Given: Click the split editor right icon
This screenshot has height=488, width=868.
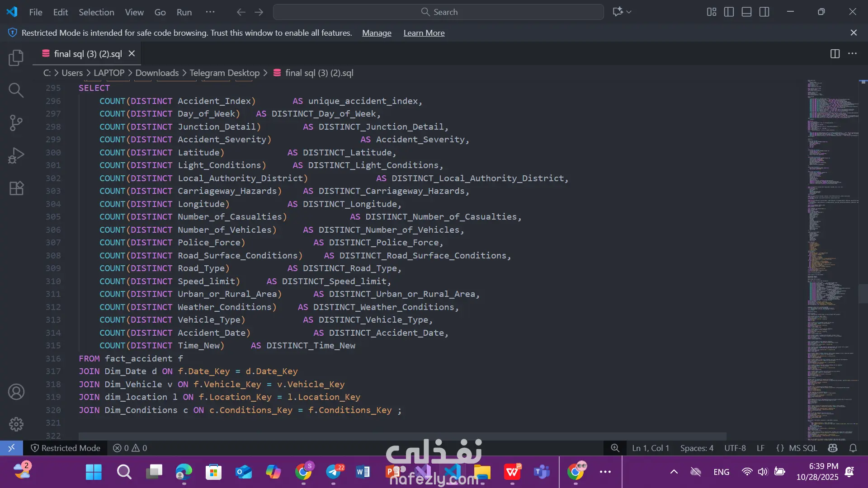Looking at the screenshot, I should (x=835, y=54).
